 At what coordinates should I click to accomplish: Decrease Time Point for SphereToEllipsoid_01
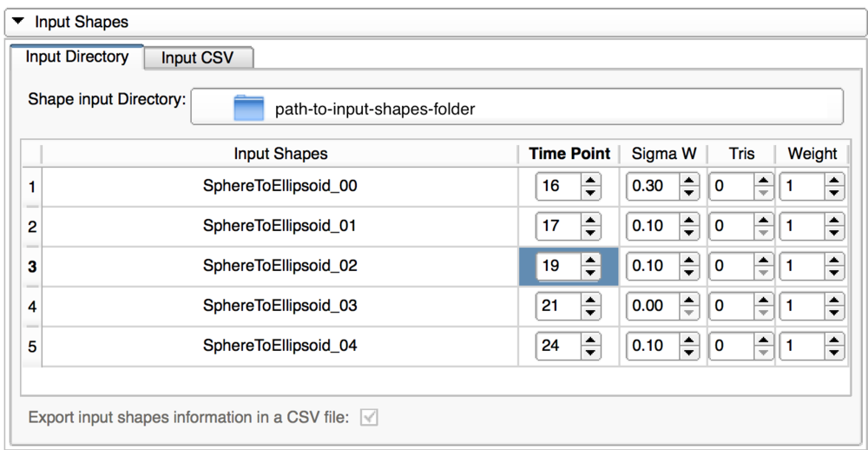[x=591, y=232]
